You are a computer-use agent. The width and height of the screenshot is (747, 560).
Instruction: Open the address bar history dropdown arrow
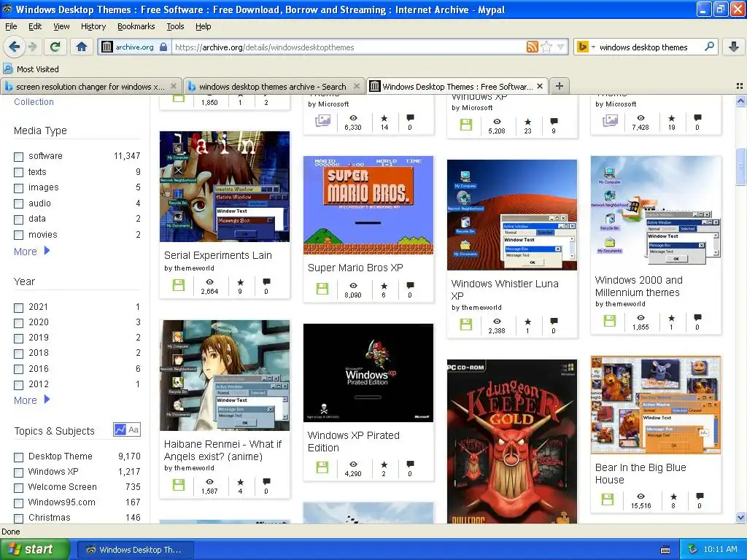click(561, 47)
